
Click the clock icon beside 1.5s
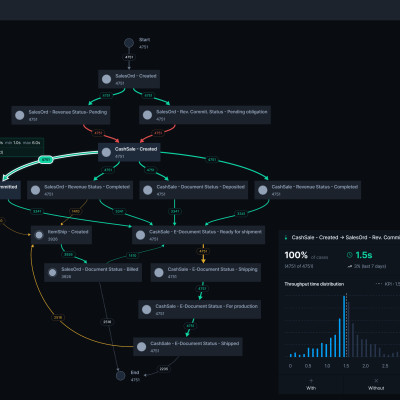point(349,255)
